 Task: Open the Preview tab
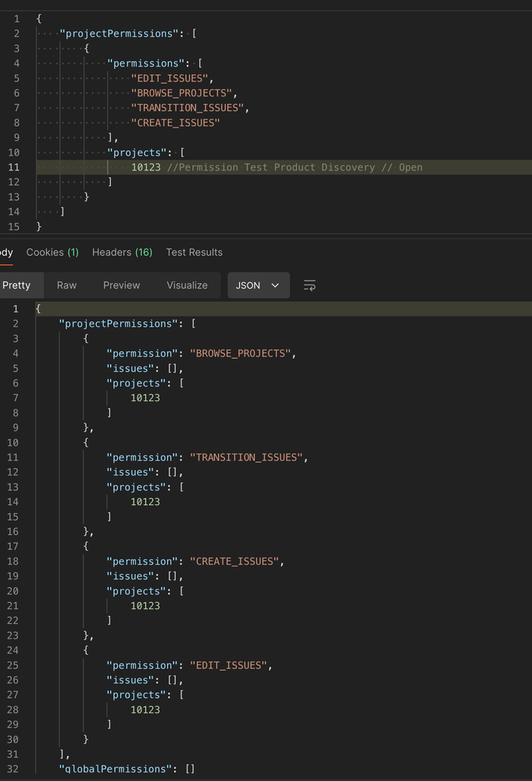[x=121, y=285]
